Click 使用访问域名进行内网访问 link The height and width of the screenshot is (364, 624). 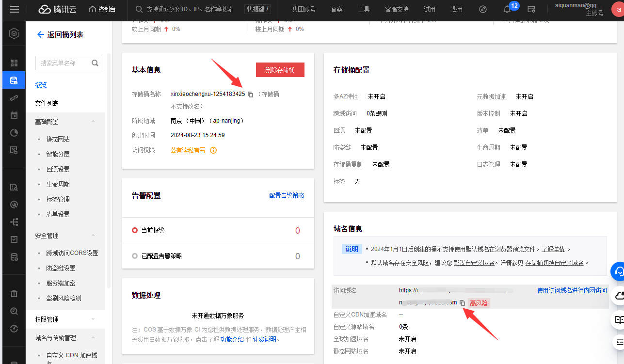point(572,291)
